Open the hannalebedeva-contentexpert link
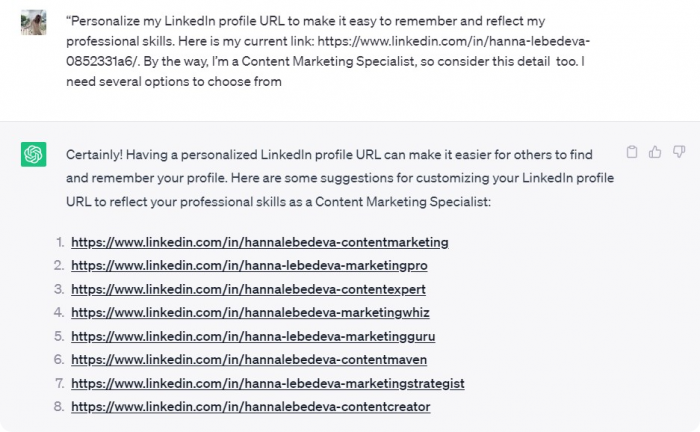Viewport: 700px width, 432px height. (x=248, y=289)
